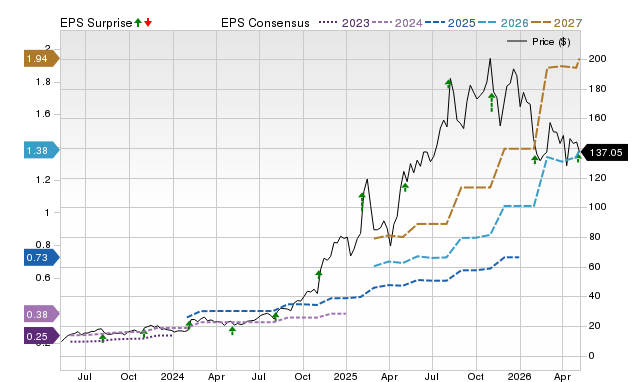This screenshot has width=640, height=382.
Task: Click the EPS Surprise title text
Action: click(x=96, y=23)
